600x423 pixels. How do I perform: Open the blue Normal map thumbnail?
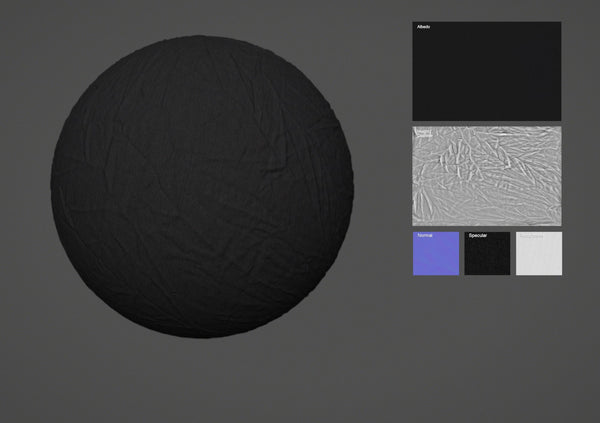click(x=436, y=254)
